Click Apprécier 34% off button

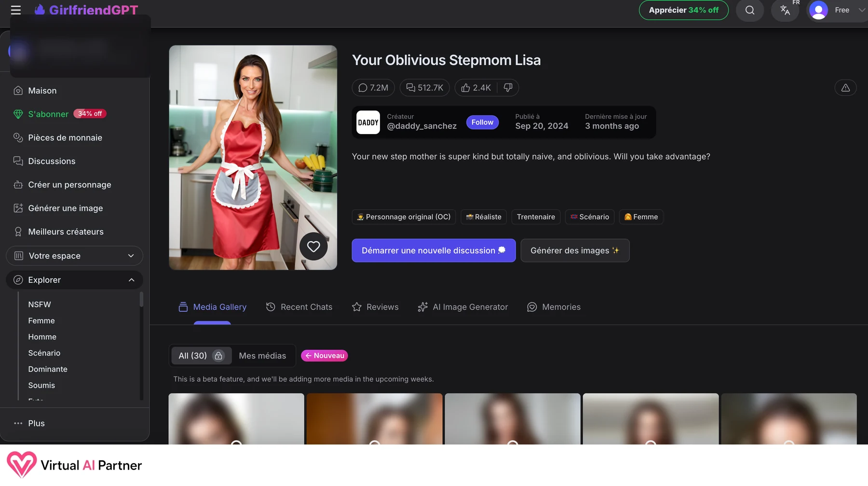pos(683,10)
